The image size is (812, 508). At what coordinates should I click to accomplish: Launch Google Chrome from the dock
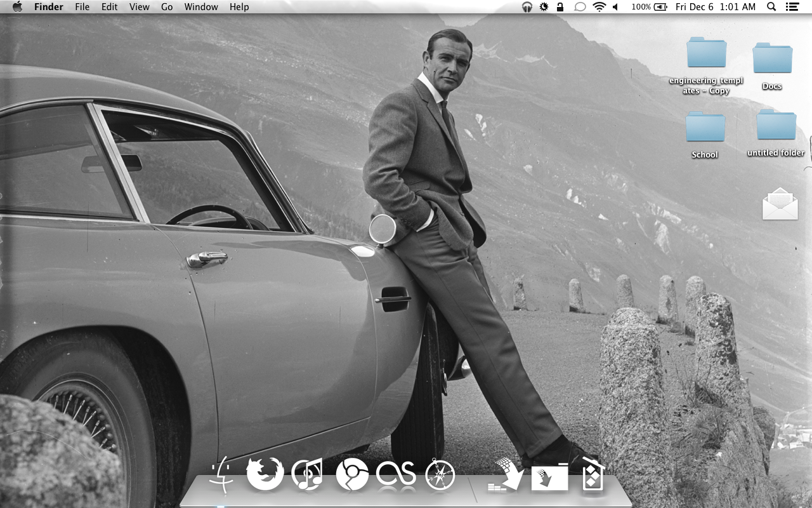352,474
